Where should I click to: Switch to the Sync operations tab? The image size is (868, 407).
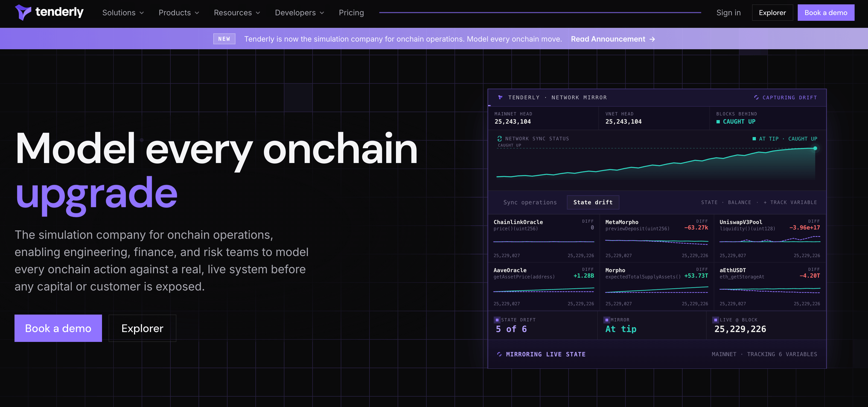(x=530, y=202)
